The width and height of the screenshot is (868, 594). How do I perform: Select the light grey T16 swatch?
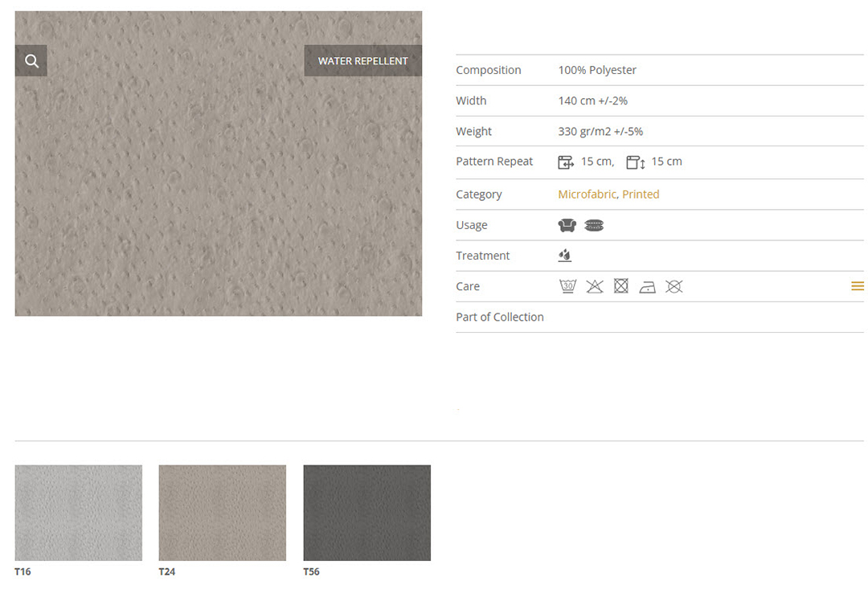click(x=79, y=513)
